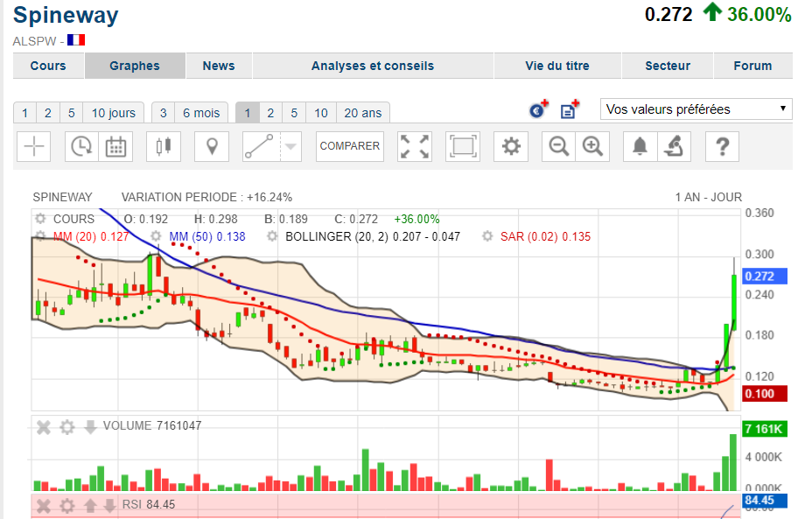Select the 6 mois period
This screenshot has width=812, height=519.
(x=201, y=113)
